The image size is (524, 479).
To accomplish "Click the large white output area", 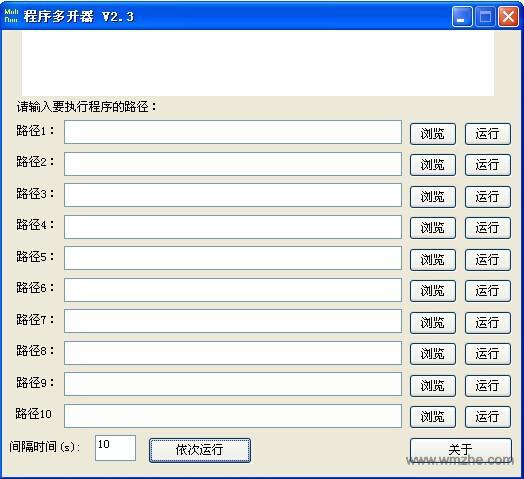I will 258,64.
